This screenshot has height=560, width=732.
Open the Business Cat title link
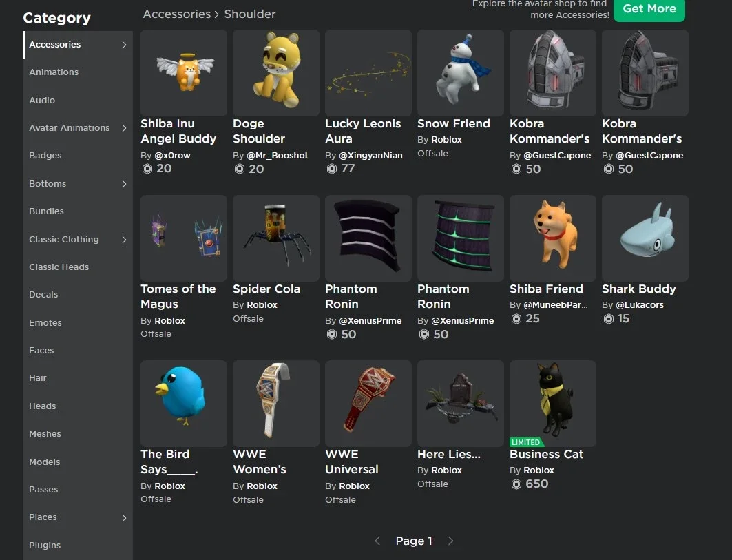tap(546, 455)
